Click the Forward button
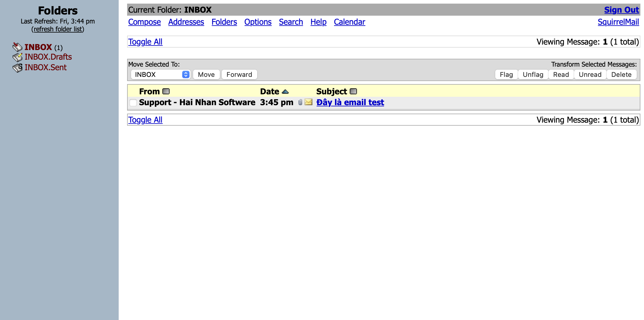The width and height of the screenshot is (644, 320). point(239,74)
